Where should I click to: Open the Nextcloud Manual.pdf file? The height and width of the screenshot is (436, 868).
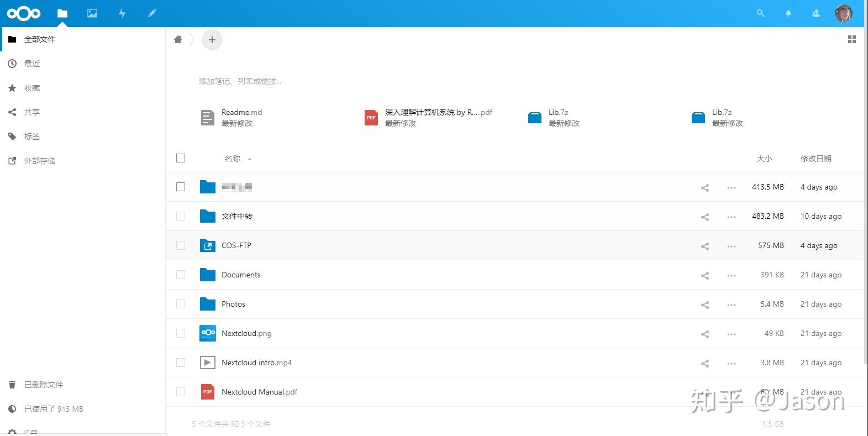[x=259, y=392]
